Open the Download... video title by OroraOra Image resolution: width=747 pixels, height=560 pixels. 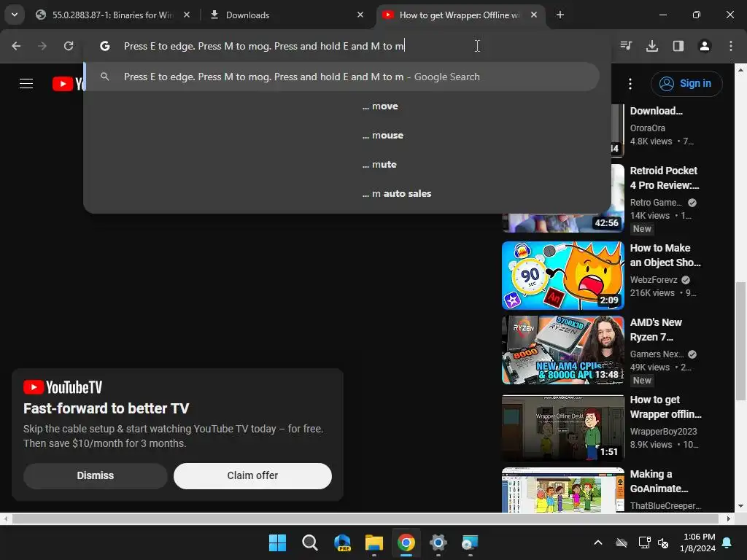(x=657, y=111)
